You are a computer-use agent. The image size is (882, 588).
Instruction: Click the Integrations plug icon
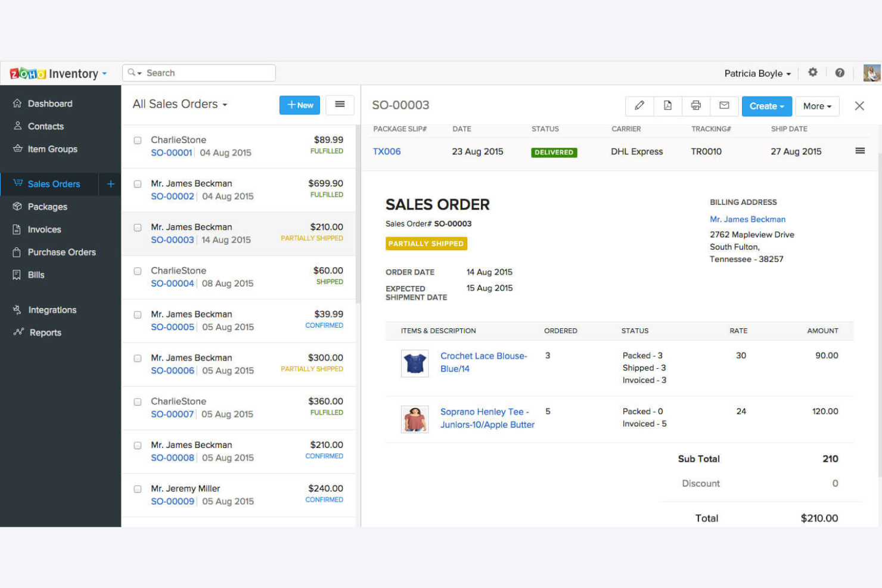point(17,309)
